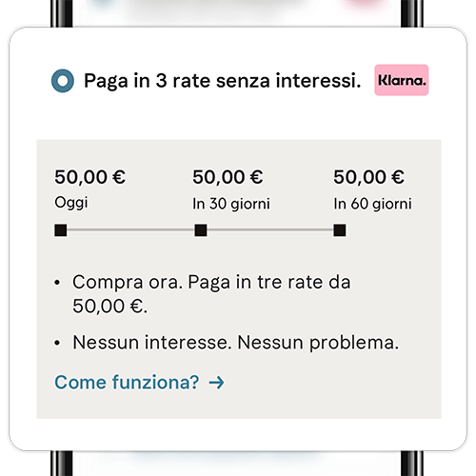Click the 'In 60 giorni' timeline square marker
The height and width of the screenshot is (476, 476).
click(x=340, y=230)
